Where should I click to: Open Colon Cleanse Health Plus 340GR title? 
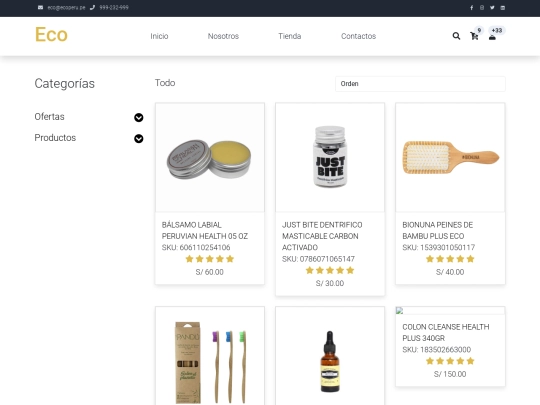(x=446, y=332)
